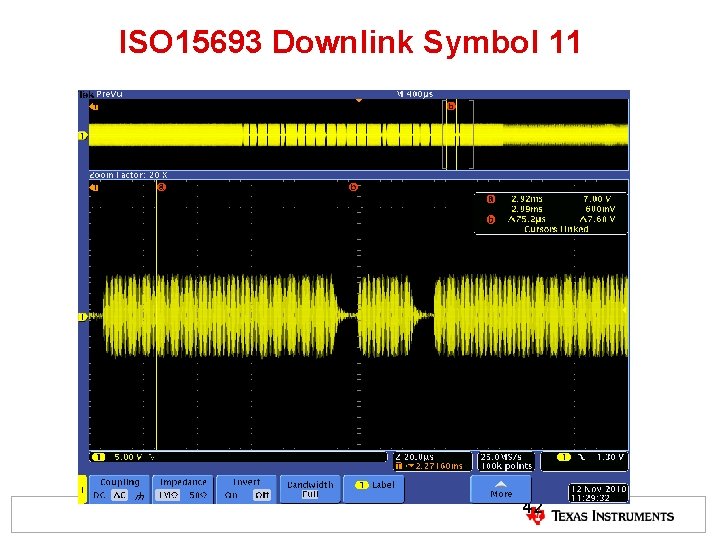Click the orange trigger position marker at top

click(359, 100)
